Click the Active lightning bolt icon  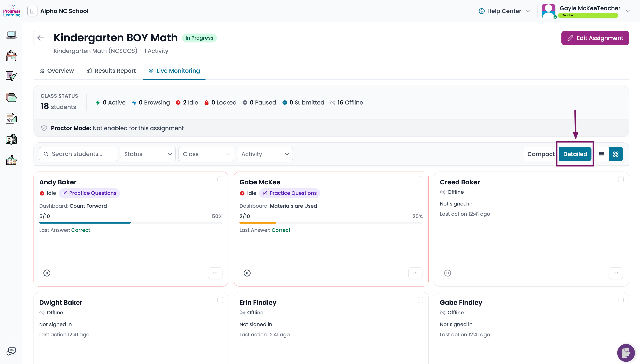click(x=98, y=103)
